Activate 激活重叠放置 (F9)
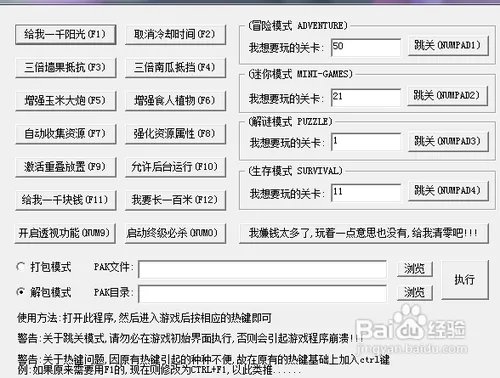The width and height of the screenshot is (500, 378). [65, 167]
